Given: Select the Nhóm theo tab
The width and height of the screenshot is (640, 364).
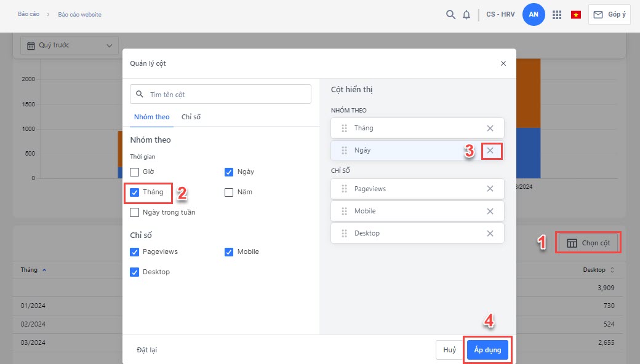Looking at the screenshot, I should 151,117.
